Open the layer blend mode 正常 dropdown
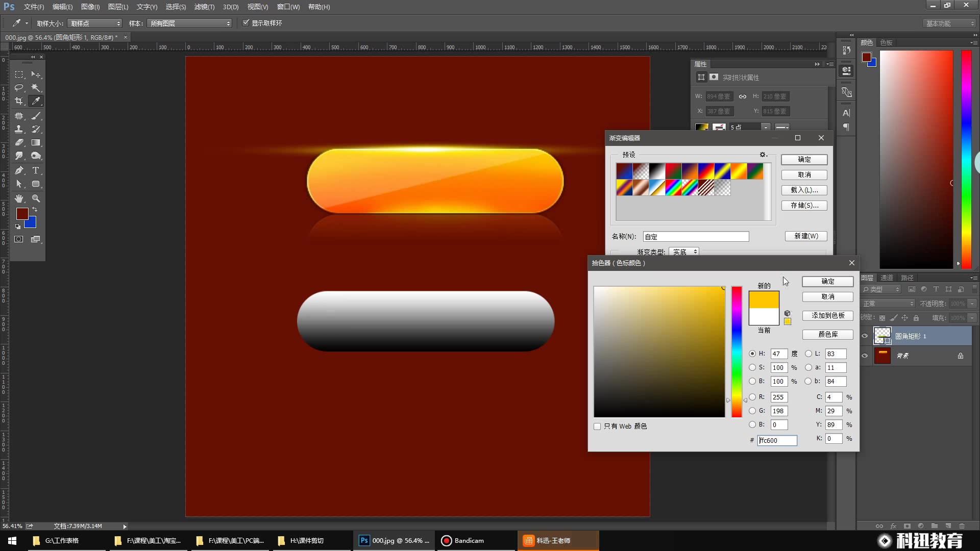980x551 pixels. pos(888,304)
